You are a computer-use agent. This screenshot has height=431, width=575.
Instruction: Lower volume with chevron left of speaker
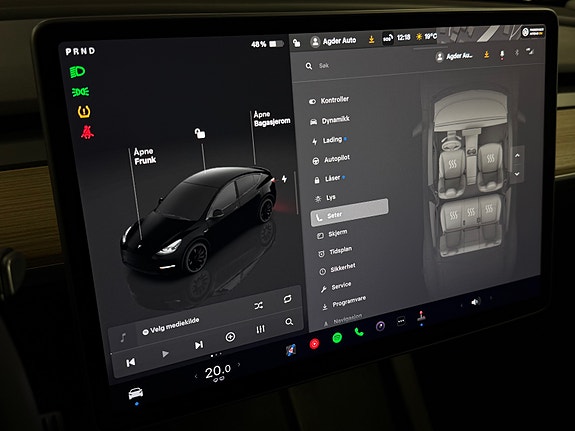click(x=462, y=305)
